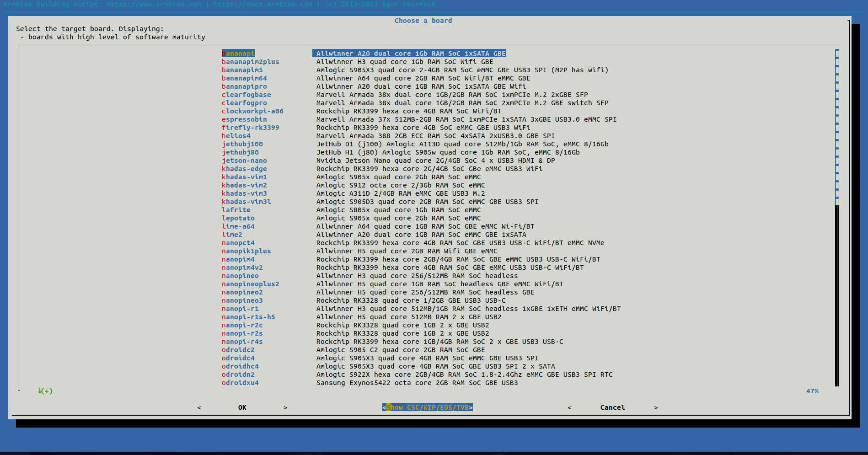The width and height of the screenshot is (868, 455).
Task: Select the clockworkpi-a06 board
Action: pyautogui.click(x=252, y=111)
